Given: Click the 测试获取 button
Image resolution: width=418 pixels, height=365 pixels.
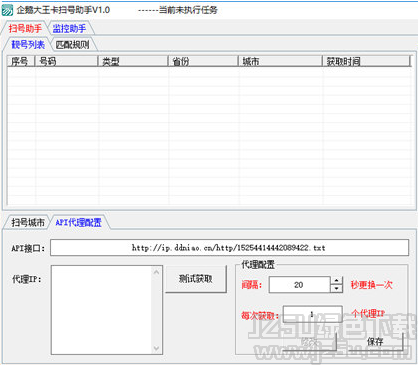Looking at the screenshot, I should tap(196, 279).
